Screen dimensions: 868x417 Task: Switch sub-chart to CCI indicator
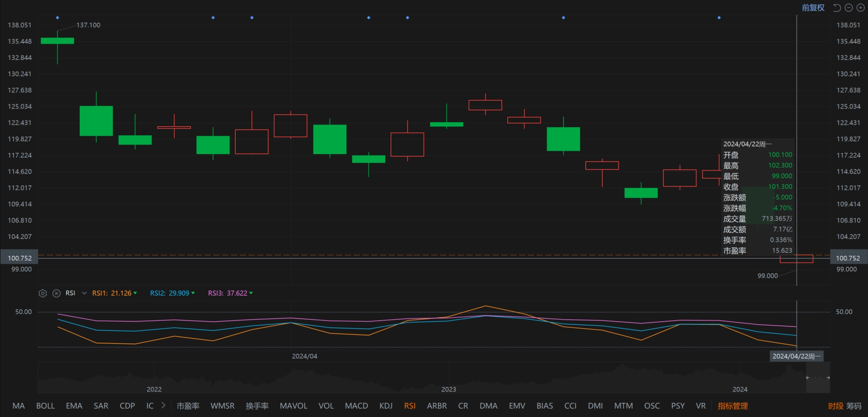570,406
